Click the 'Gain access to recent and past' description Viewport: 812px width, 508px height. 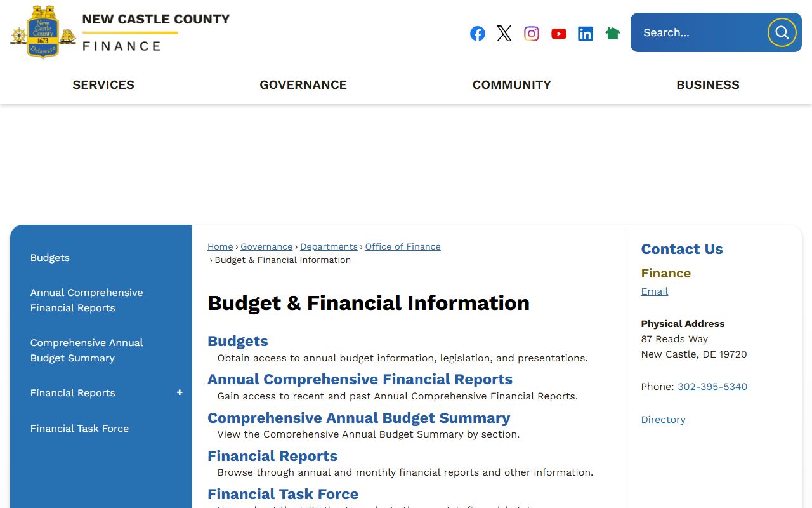pyautogui.click(x=398, y=396)
